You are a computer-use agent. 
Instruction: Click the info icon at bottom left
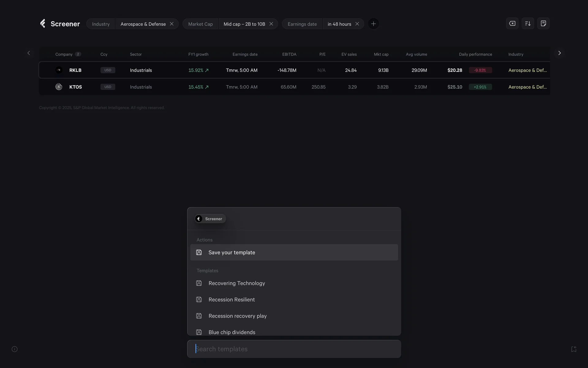point(14,349)
